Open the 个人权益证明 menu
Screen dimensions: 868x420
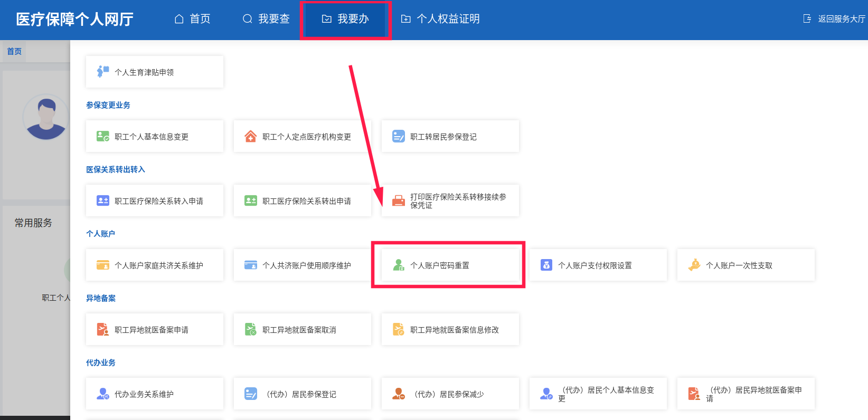click(440, 19)
